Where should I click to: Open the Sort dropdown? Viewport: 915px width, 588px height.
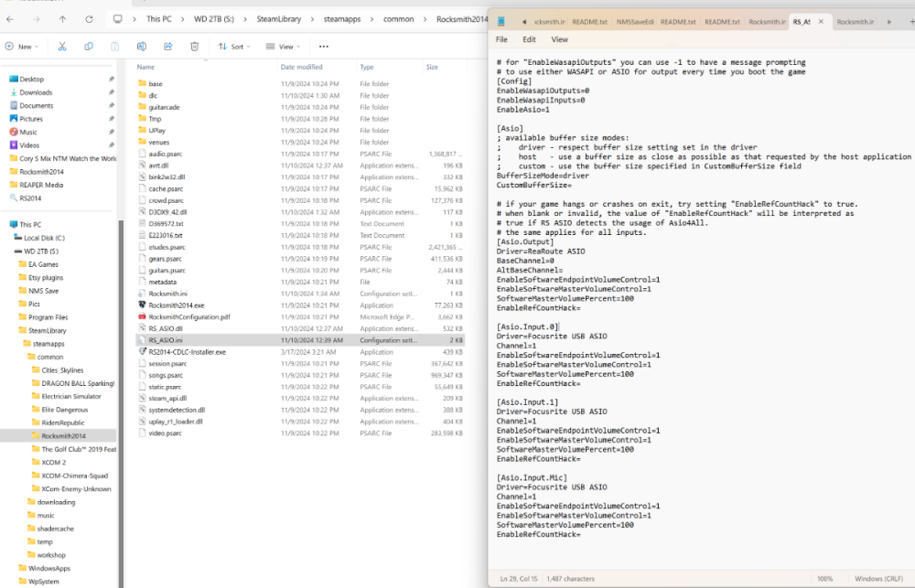pos(234,47)
